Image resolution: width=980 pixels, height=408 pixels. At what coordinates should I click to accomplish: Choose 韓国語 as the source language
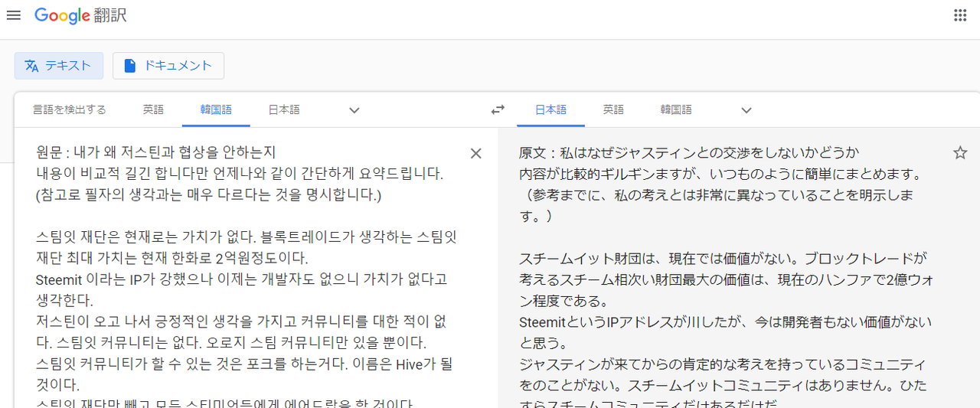[216, 109]
